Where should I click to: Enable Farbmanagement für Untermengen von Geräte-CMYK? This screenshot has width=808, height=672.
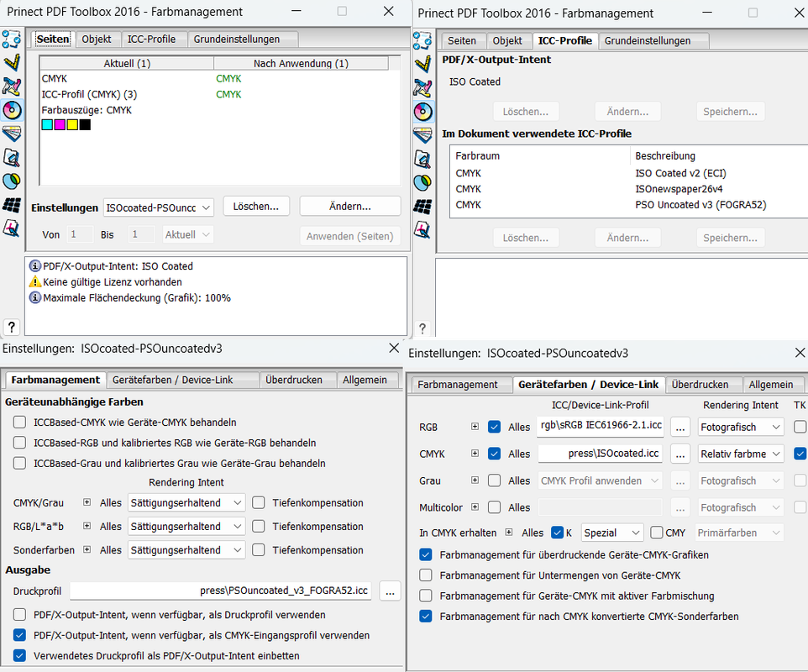pyautogui.click(x=426, y=575)
